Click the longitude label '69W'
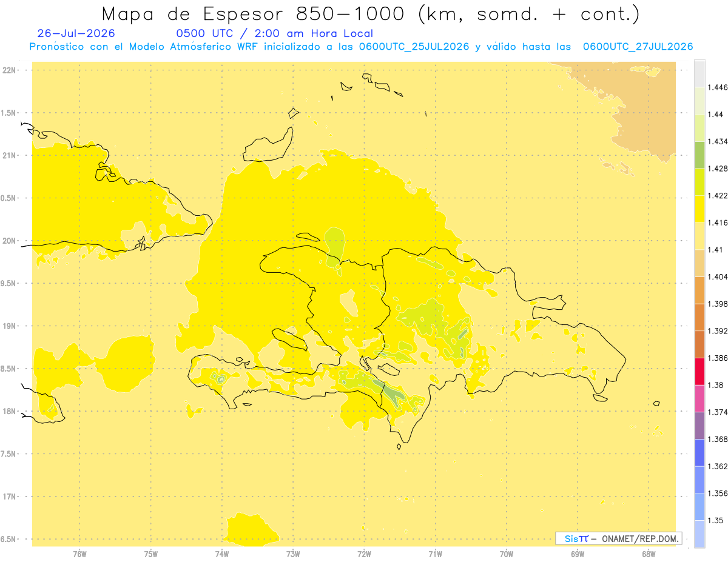The image size is (728, 562). click(578, 554)
